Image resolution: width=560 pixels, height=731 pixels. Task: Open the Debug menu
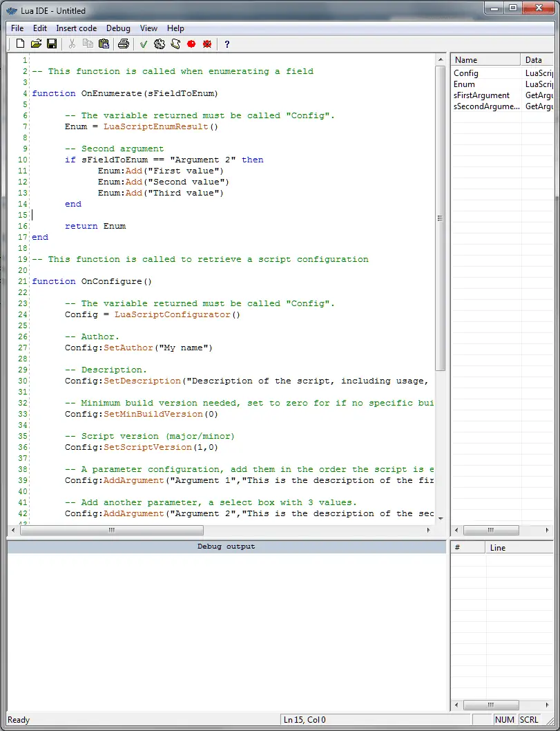(118, 28)
